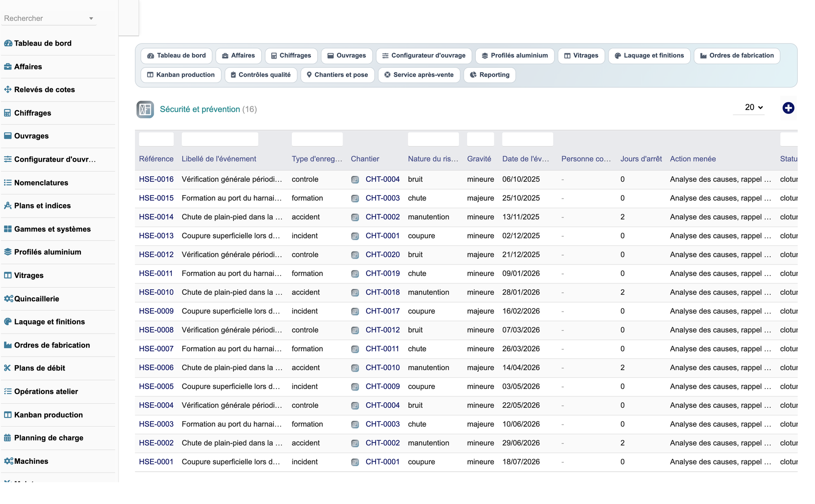Click the Laquage et finitions palette sidebar icon

pos(8,322)
